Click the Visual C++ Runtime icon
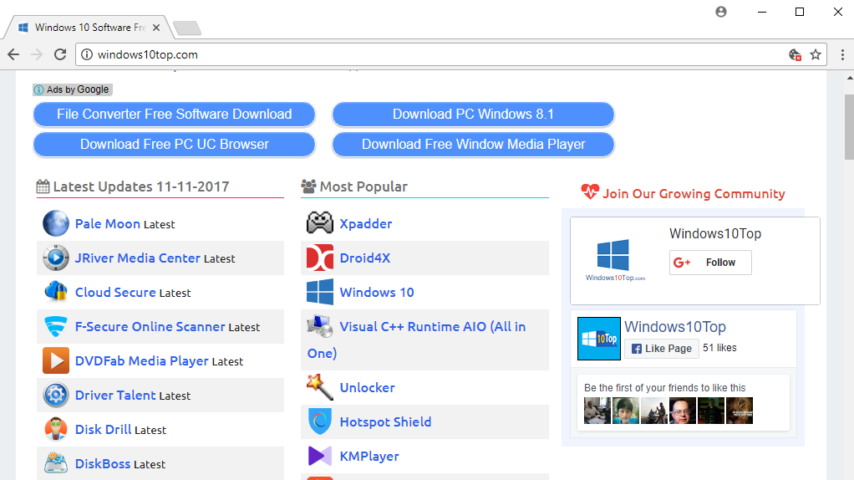Screen dimensions: 854x480 click(320, 326)
